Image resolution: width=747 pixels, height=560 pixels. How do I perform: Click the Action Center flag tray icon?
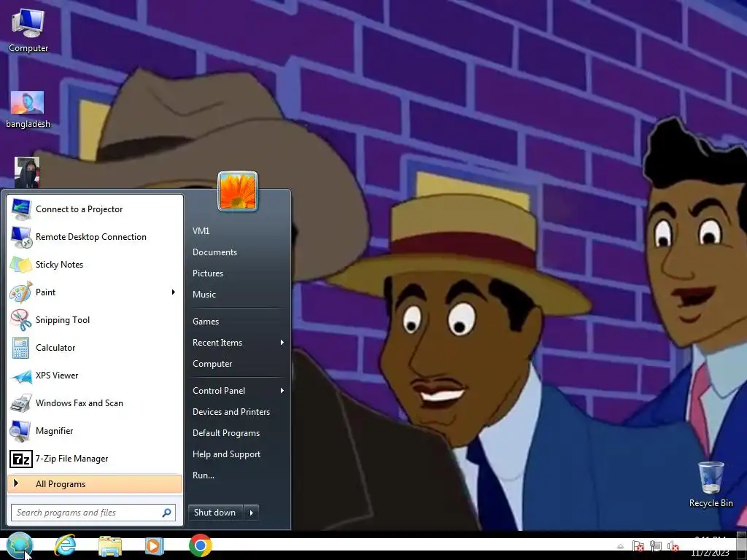[638, 546]
